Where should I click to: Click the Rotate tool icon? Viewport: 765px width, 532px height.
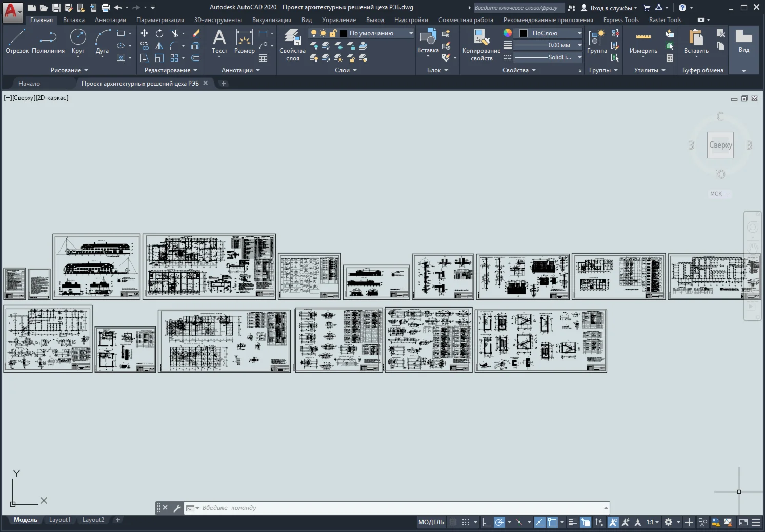(159, 33)
